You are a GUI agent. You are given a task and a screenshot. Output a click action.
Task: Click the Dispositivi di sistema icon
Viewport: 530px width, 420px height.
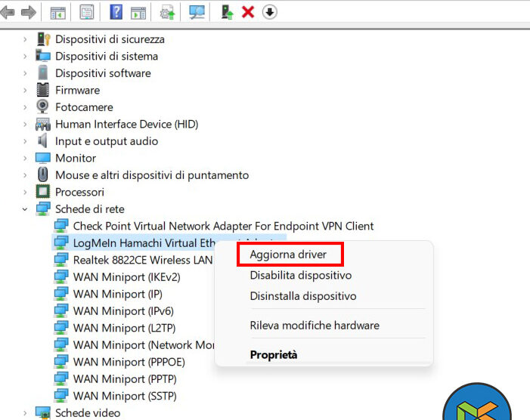point(43,56)
